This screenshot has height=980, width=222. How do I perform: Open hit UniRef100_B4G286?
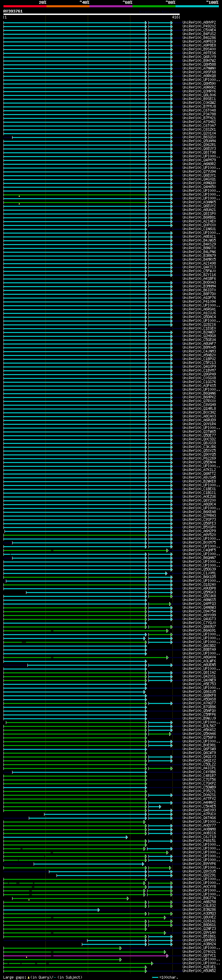click(x=199, y=38)
